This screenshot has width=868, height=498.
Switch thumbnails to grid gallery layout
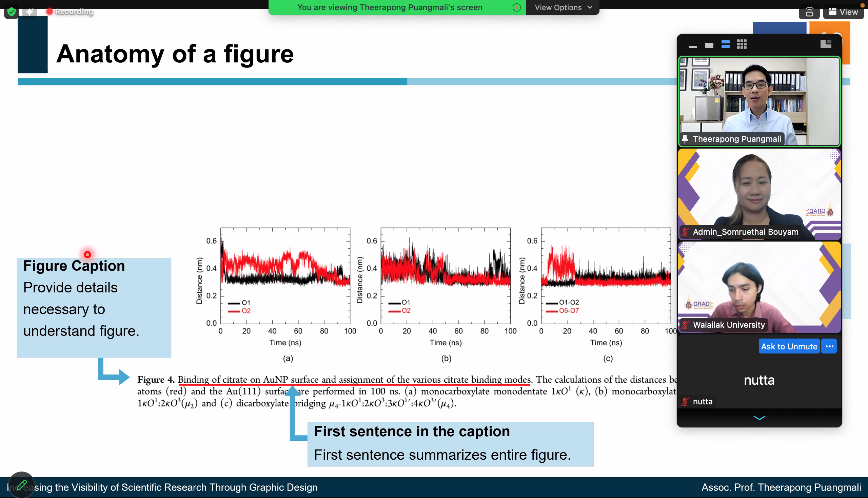742,44
